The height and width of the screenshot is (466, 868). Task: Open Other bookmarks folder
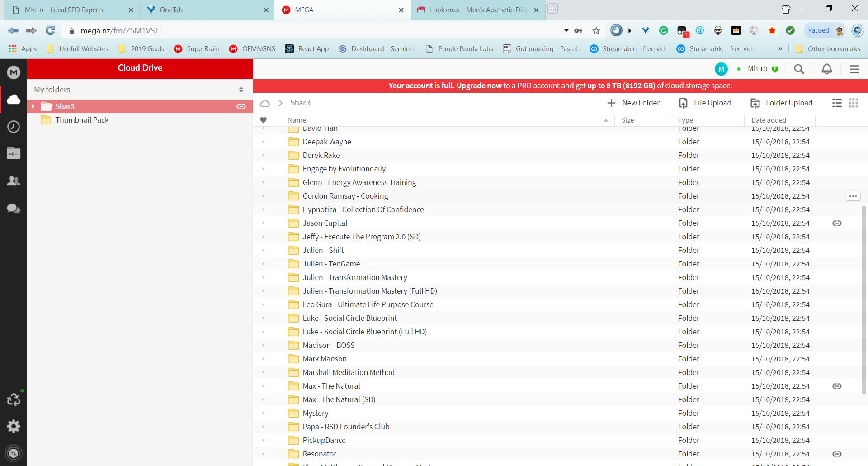[x=828, y=49]
